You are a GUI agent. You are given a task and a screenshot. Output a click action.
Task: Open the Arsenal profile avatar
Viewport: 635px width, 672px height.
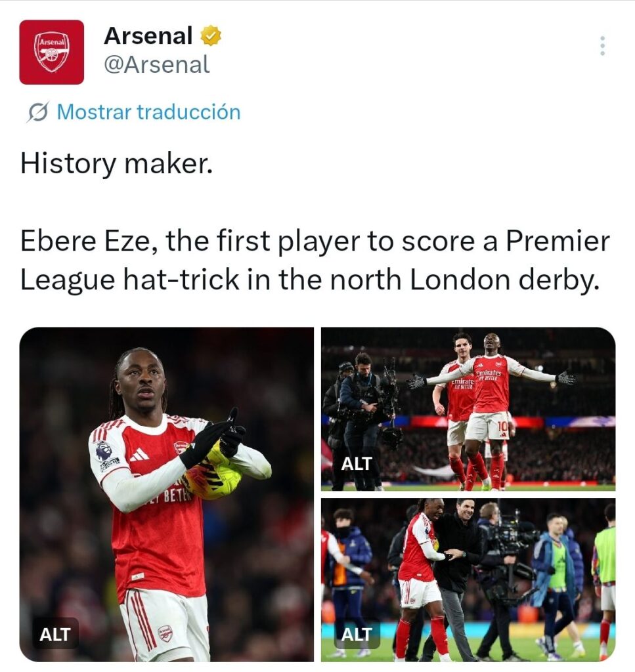coord(51,52)
